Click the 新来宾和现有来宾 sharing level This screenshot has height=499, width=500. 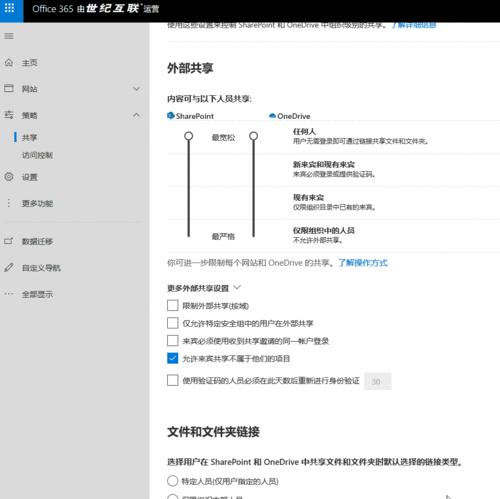pos(324,164)
